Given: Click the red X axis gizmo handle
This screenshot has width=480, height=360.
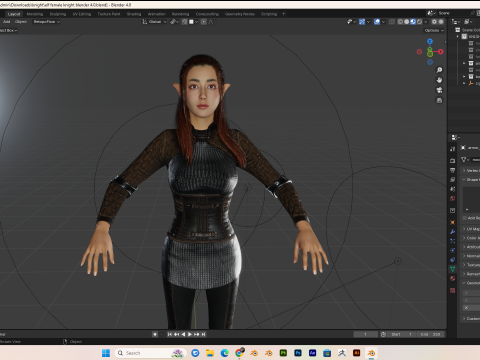Looking at the screenshot, I should click(x=441, y=52).
